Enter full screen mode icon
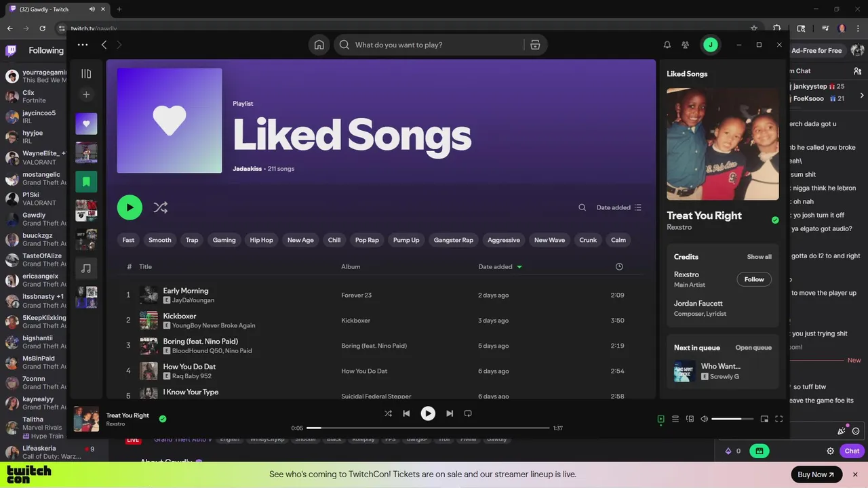The width and height of the screenshot is (868, 488). (779, 419)
